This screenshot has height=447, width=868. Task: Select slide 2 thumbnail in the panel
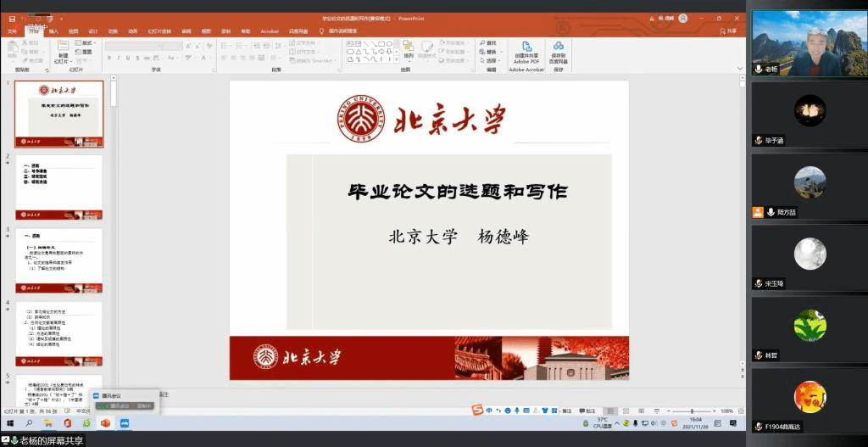coord(58,187)
